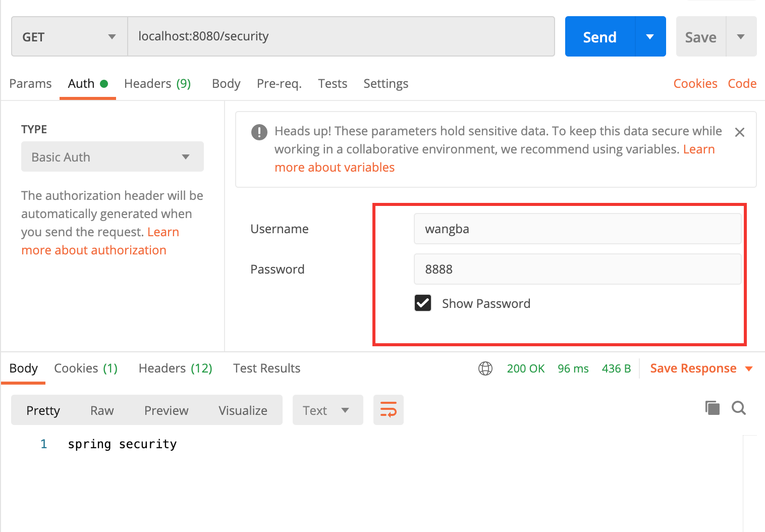Expand the Send button arrow options

(650, 37)
